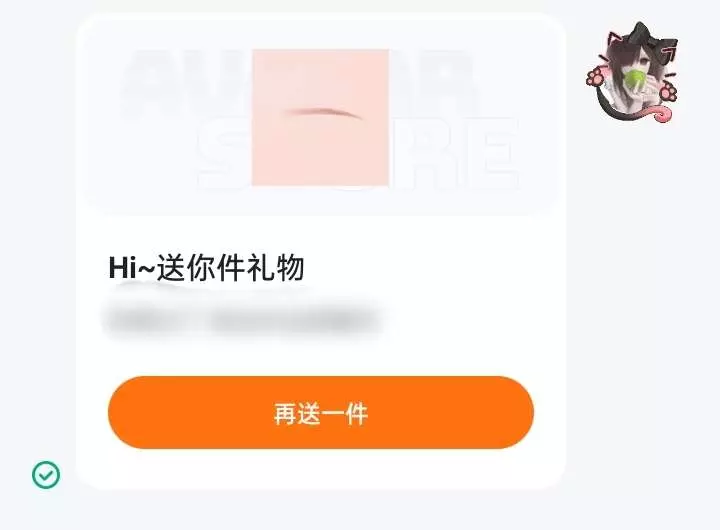The height and width of the screenshot is (530, 720).
Task: Click the brown eyebrow stroke in preview
Action: click(x=323, y=112)
